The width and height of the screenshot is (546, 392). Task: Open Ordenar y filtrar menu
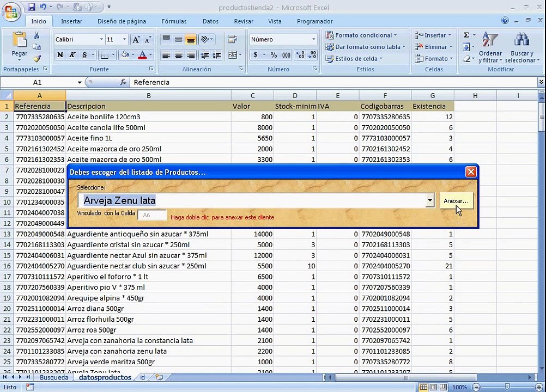point(490,47)
